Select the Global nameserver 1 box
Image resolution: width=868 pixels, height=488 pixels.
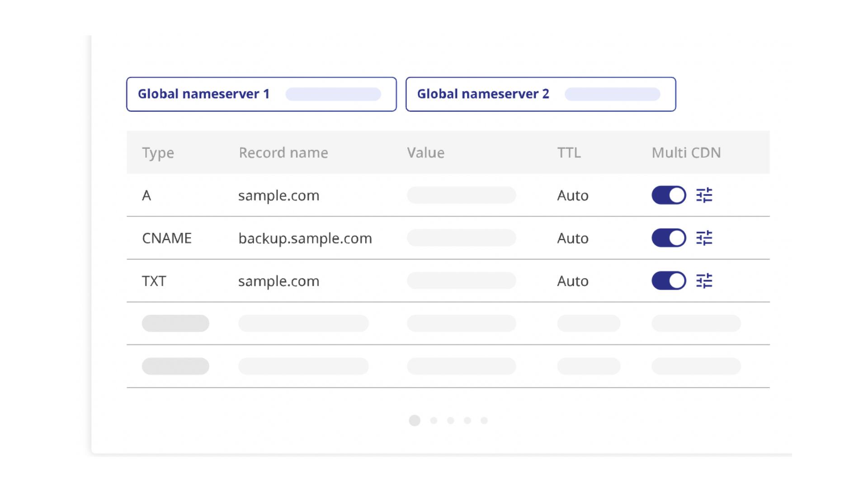pyautogui.click(x=261, y=94)
